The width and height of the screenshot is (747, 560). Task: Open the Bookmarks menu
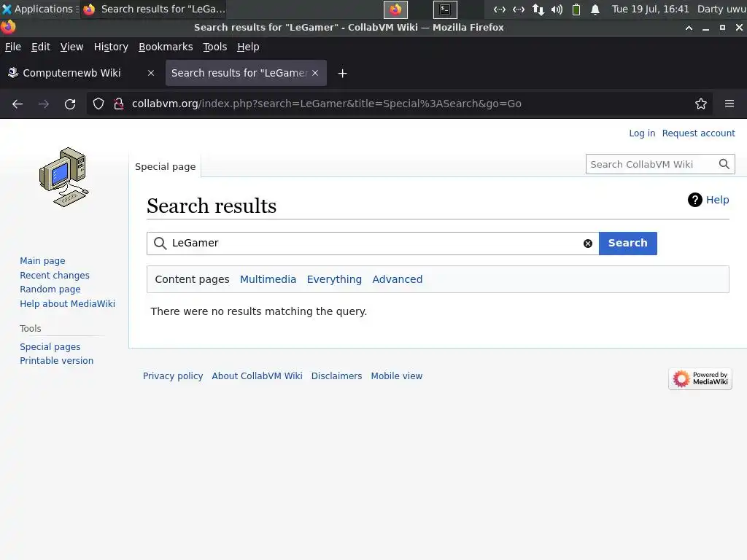(166, 47)
